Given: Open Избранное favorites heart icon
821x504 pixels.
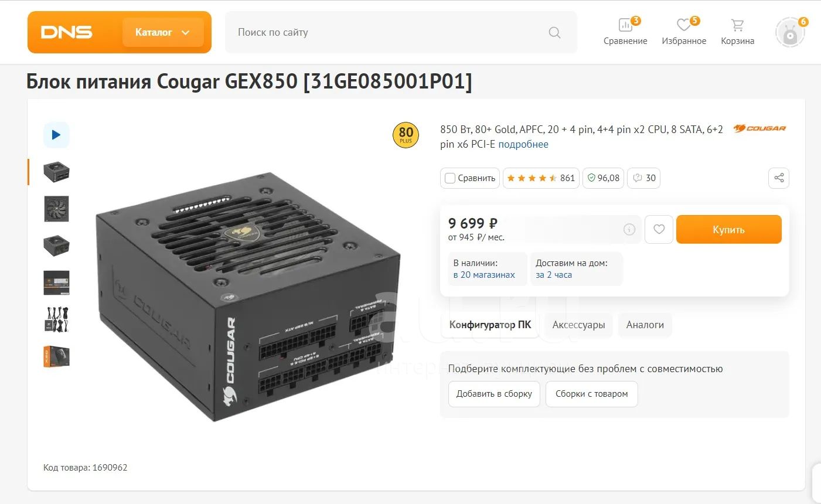Looking at the screenshot, I should pyautogui.click(x=684, y=32).
